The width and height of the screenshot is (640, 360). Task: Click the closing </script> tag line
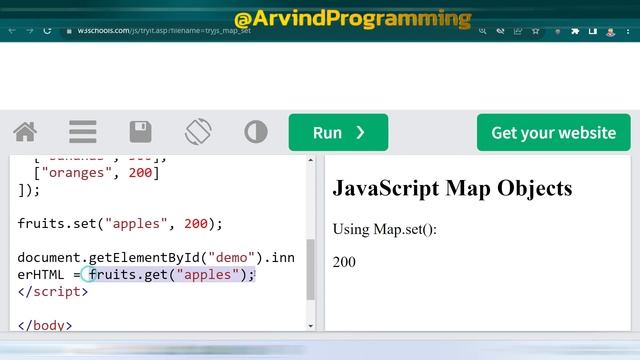point(53,292)
